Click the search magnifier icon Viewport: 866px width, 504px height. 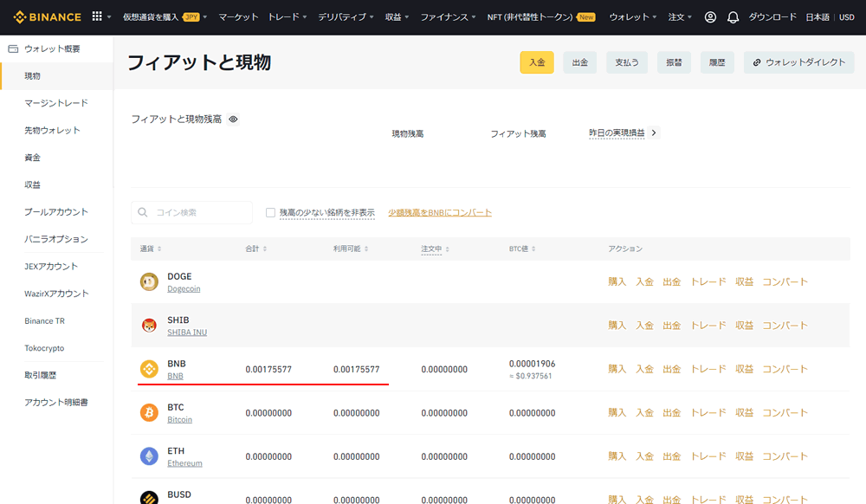point(143,212)
